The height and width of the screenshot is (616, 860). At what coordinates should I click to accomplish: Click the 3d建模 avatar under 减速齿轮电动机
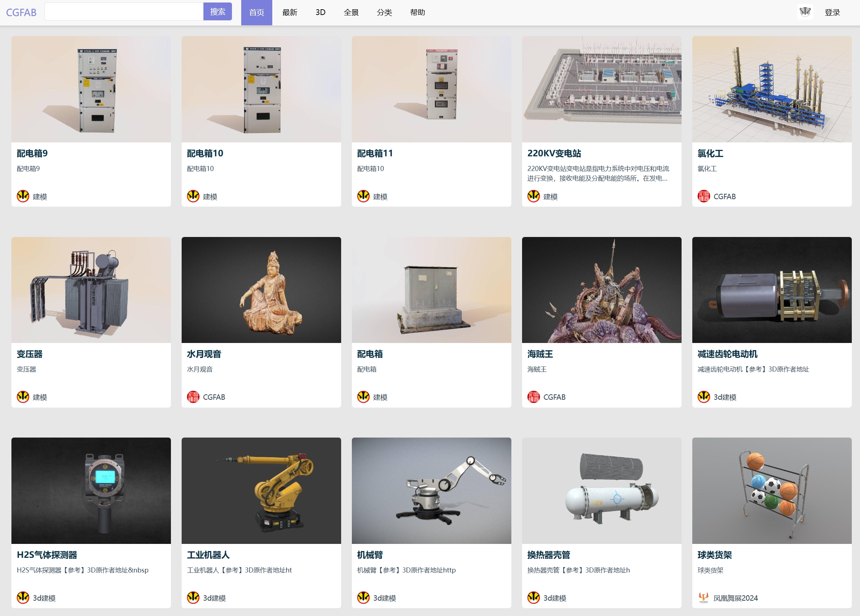704,397
